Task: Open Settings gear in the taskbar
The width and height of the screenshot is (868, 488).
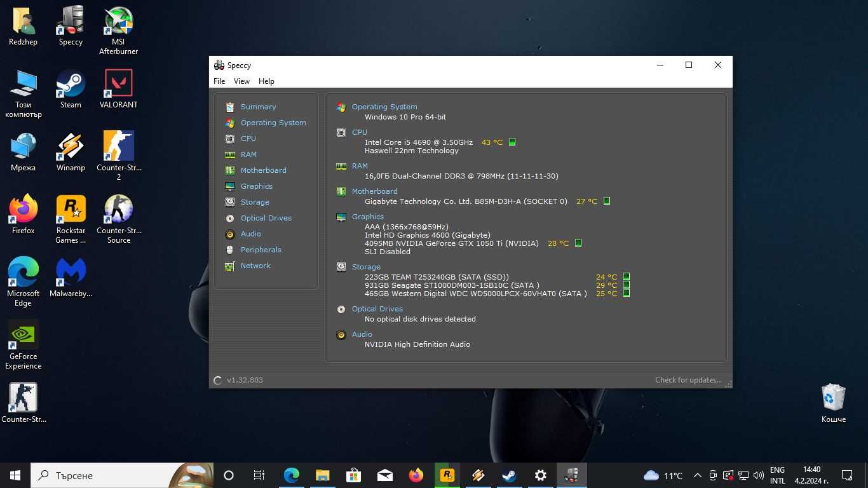Action: 540,475
